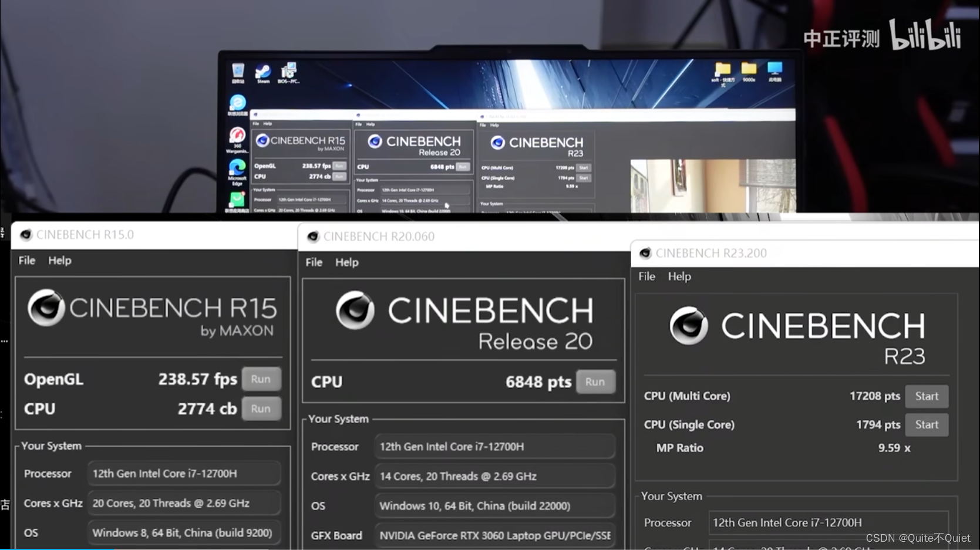The image size is (980, 550).
Task: Select the MP Ratio value '9.59 x'
Action: click(x=894, y=448)
